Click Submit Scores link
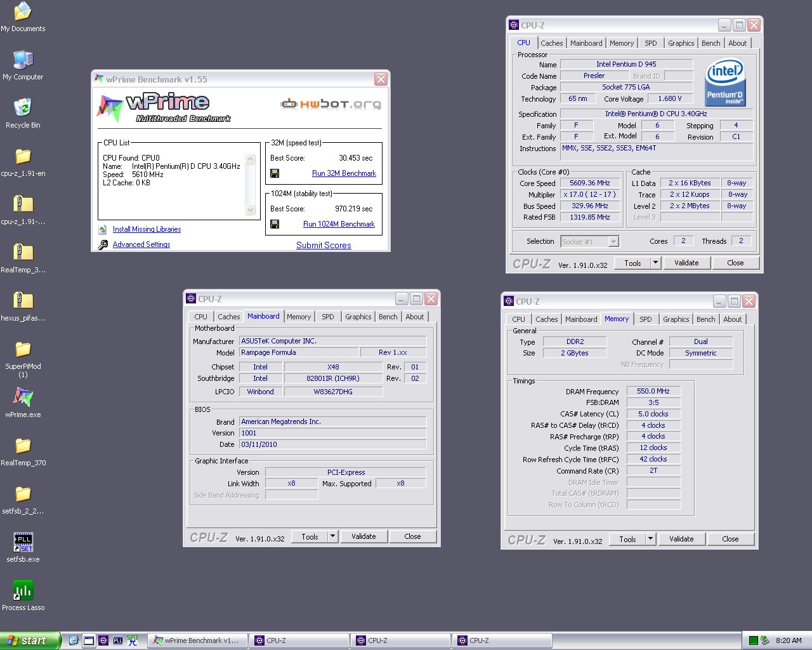Screen dimensions: 812x650 click(x=324, y=246)
